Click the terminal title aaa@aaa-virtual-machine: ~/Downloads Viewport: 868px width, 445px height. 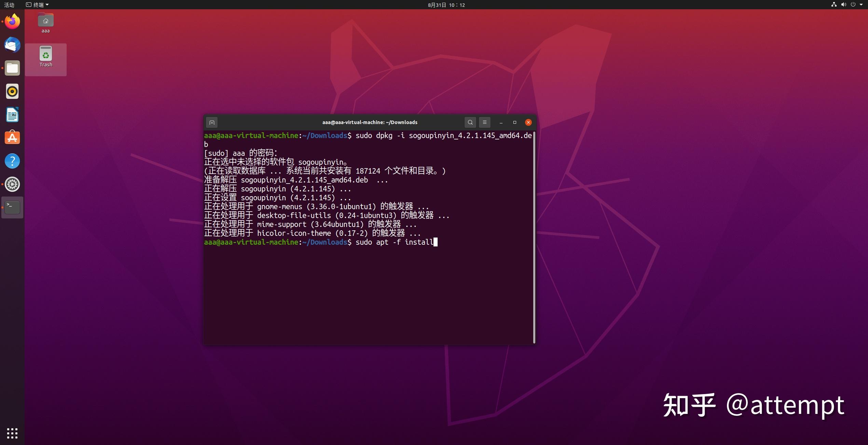point(370,122)
